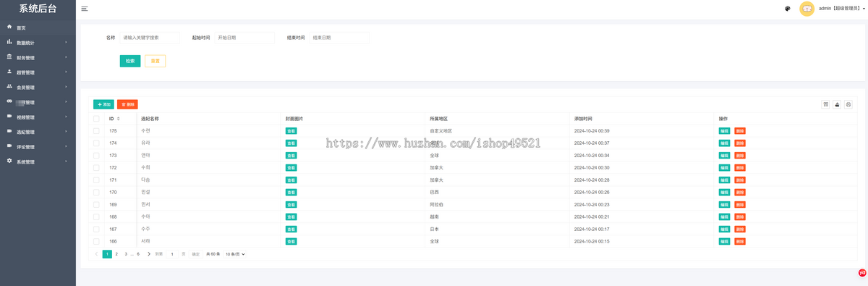Click the gear icon for 系统管理
Viewport: 868px width, 286px height.
9,161
